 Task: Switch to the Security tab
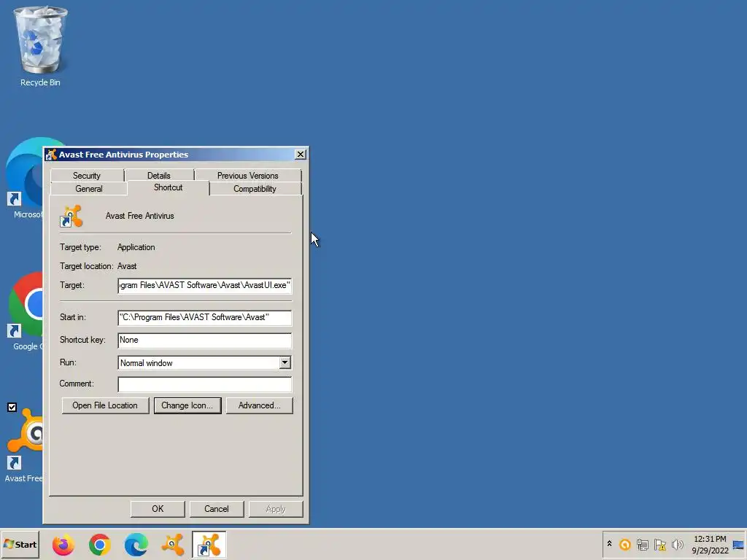point(87,176)
